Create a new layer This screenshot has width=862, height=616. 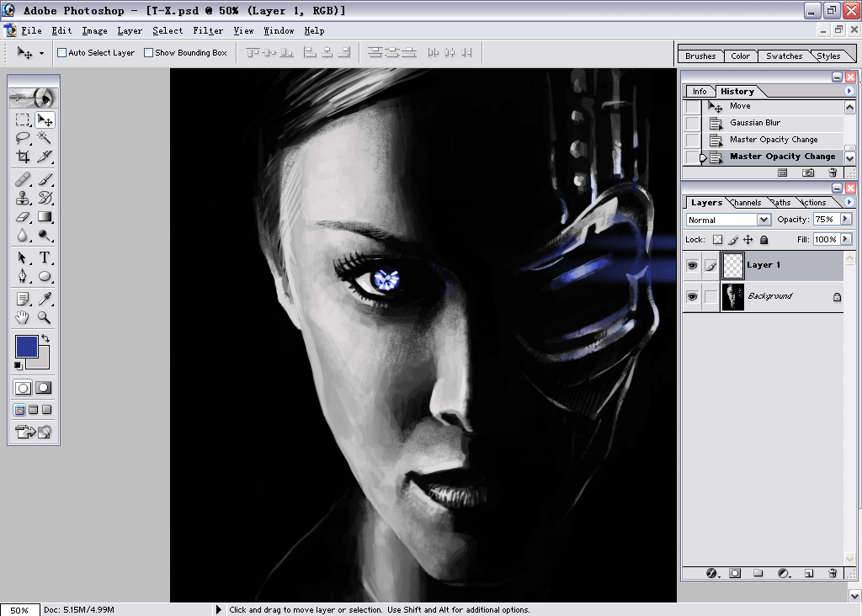pyautogui.click(x=809, y=573)
